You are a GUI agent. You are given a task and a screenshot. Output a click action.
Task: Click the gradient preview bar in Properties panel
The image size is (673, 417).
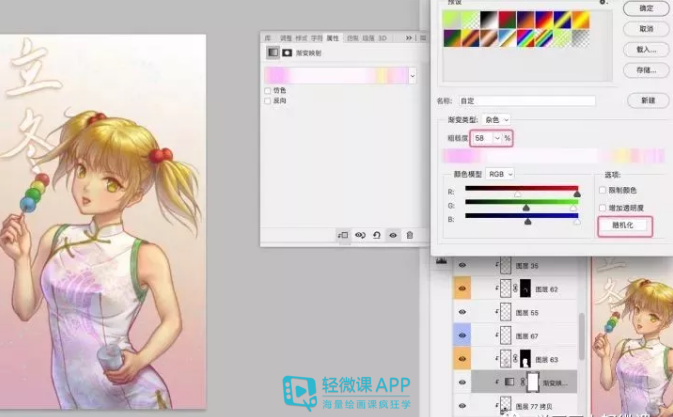click(x=336, y=76)
